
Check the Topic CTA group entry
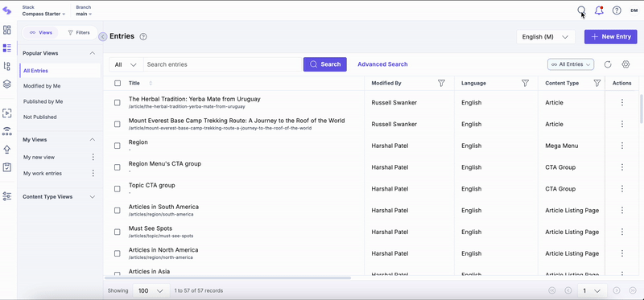click(x=118, y=189)
